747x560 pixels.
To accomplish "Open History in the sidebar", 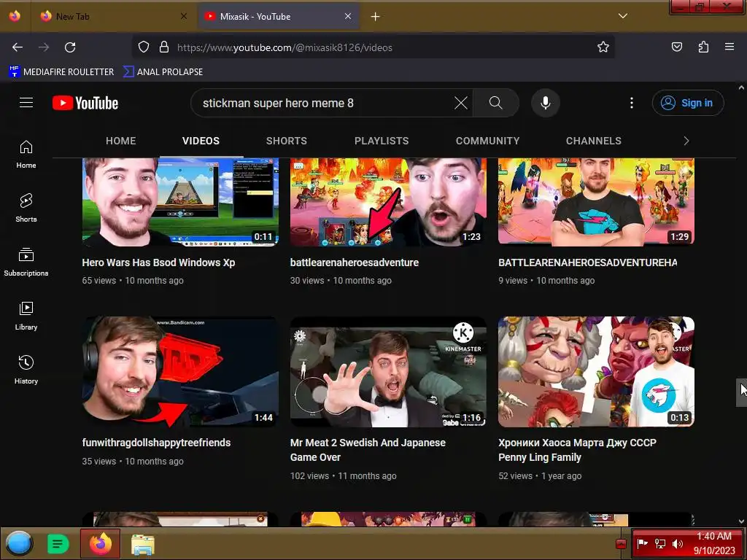I will 26,370.
